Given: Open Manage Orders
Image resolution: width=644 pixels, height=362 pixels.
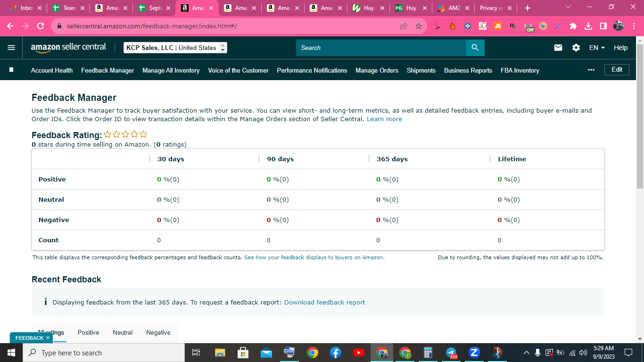Looking at the screenshot, I should coord(377,70).
